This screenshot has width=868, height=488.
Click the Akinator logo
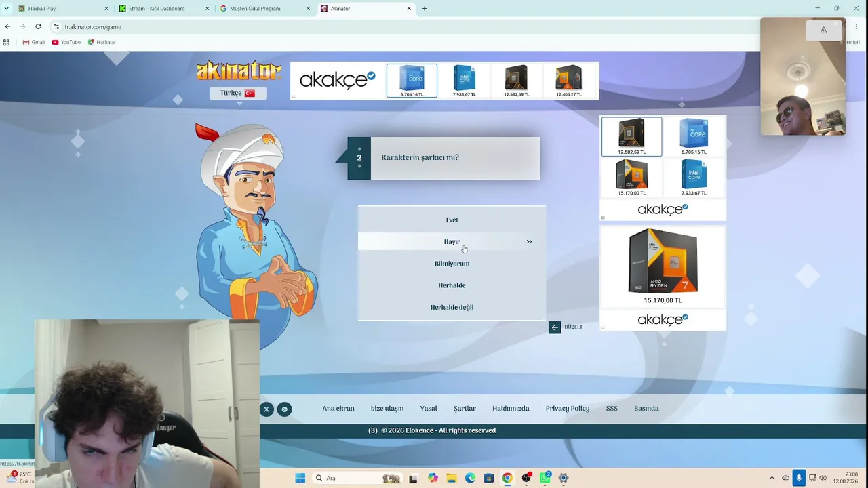[238, 70]
